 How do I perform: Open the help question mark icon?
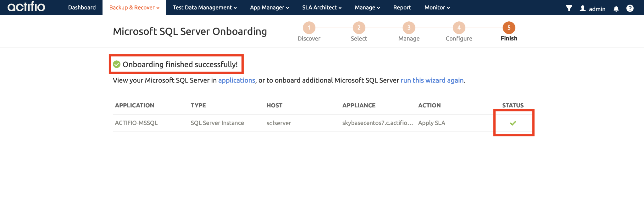[630, 8]
